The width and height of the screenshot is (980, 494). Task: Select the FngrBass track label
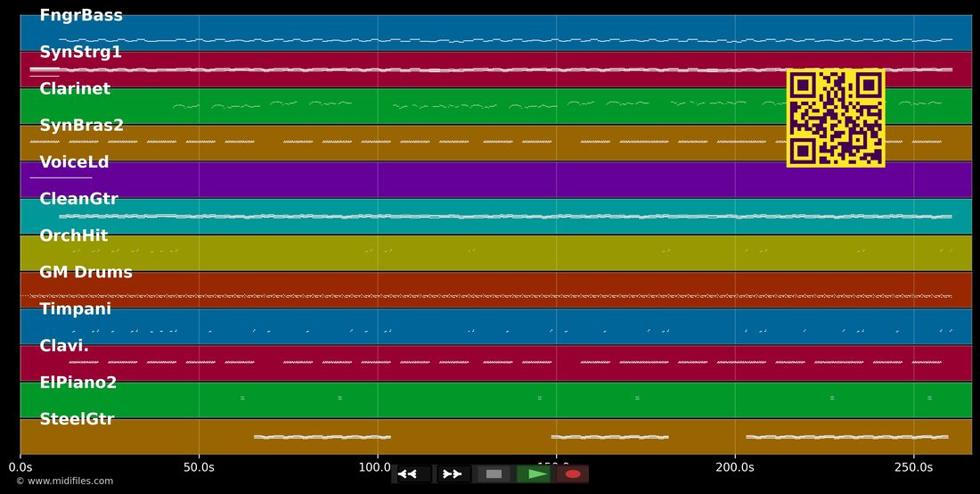click(x=81, y=16)
